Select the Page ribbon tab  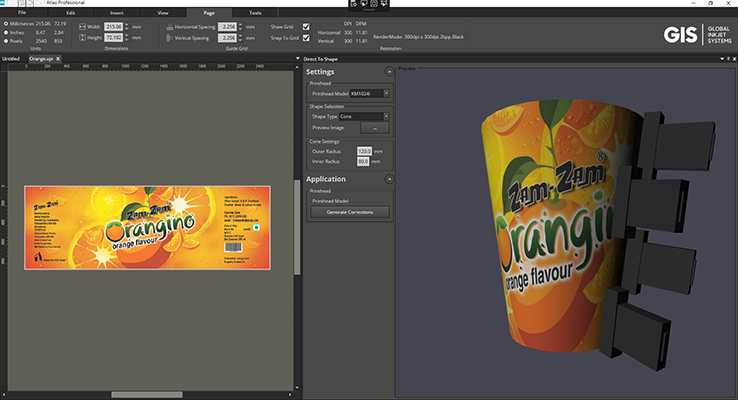point(209,13)
